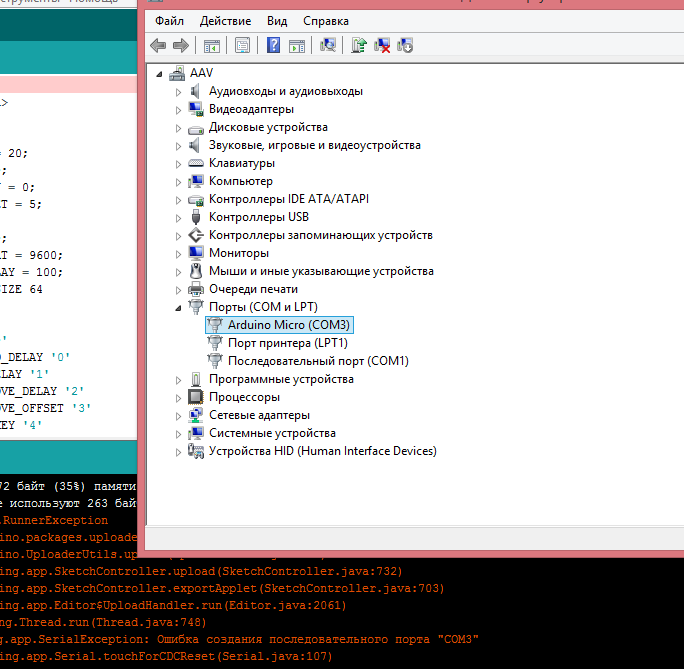The height and width of the screenshot is (669, 684).
Task: Click the update driver software icon
Action: coord(359,45)
